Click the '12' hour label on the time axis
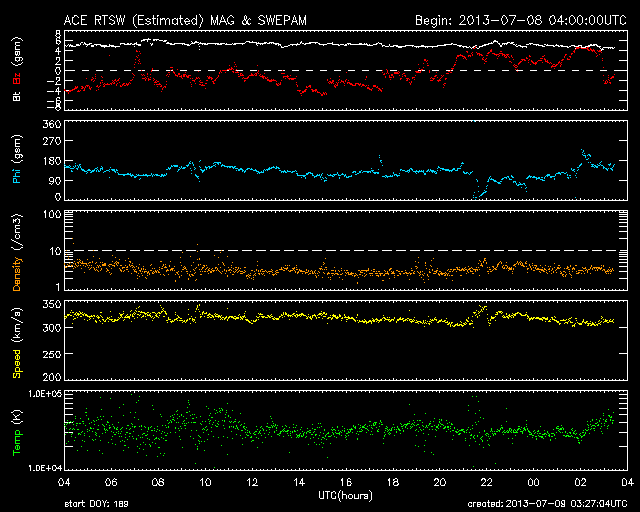This screenshot has width=640, height=512. pos(252,483)
